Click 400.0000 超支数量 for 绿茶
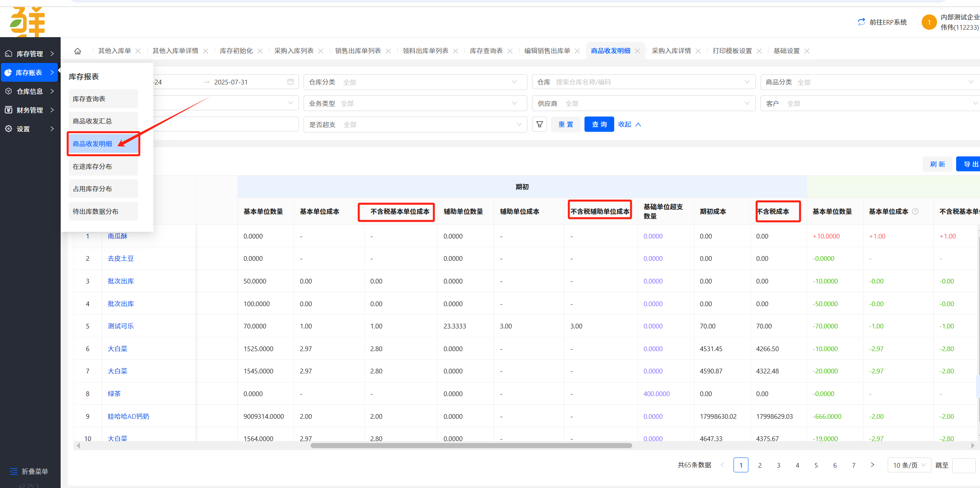 (x=656, y=394)
